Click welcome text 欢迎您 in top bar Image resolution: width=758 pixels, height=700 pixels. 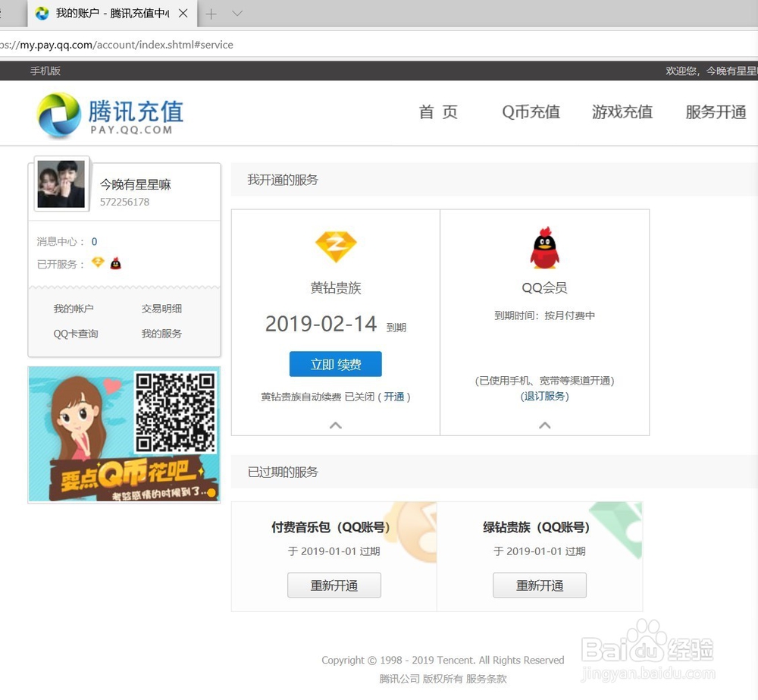pos(681,71)
